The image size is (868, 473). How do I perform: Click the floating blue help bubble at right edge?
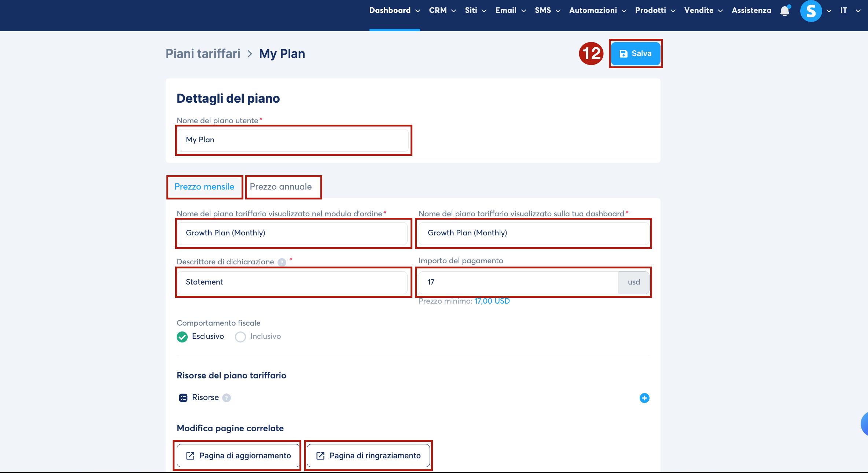[864, 424]
